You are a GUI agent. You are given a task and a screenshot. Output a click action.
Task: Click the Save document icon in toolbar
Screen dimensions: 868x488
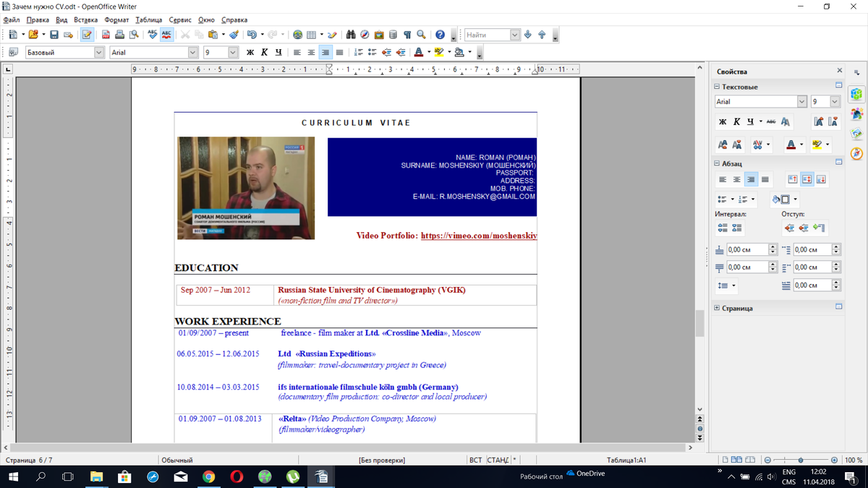tap(54, 35)
